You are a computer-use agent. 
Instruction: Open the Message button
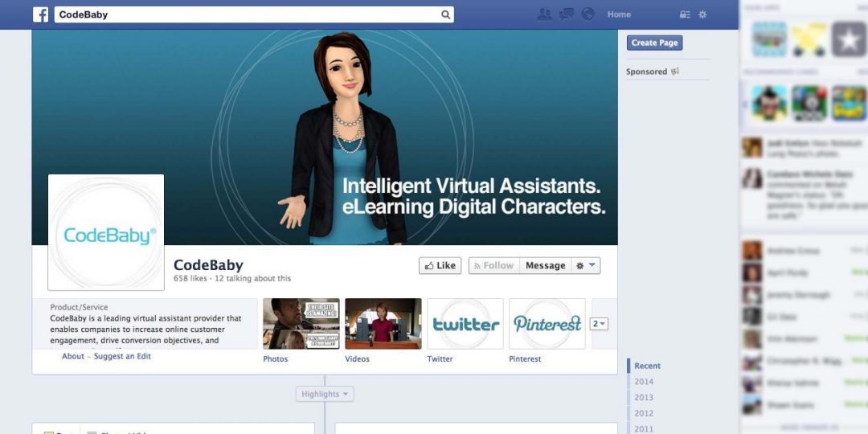click(545, 266)
